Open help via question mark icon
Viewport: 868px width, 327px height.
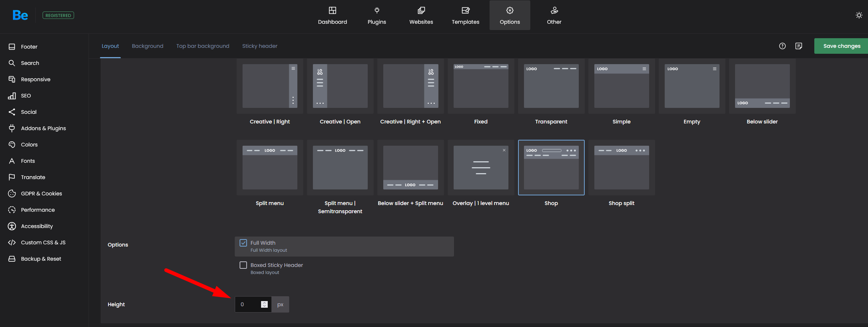coord(782,46)
